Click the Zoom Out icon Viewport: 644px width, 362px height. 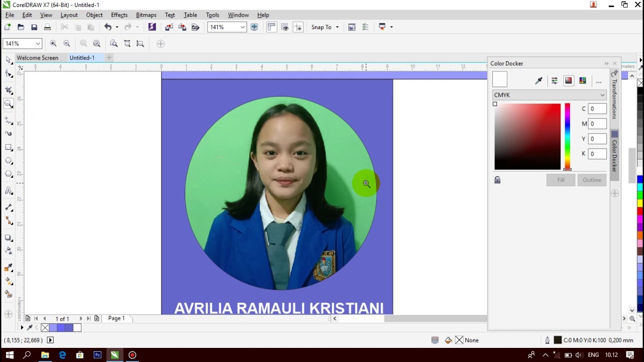(x=66, y=44)
